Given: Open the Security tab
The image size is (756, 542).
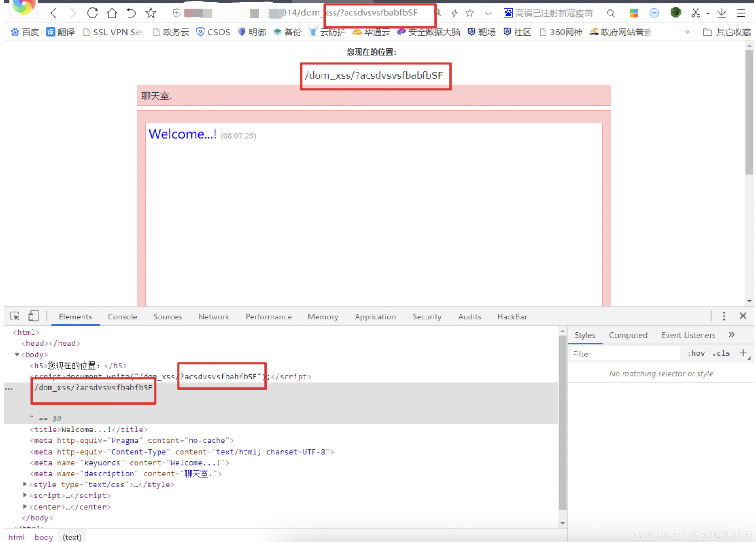Looking at the screenshot, I should coord(427,317).
